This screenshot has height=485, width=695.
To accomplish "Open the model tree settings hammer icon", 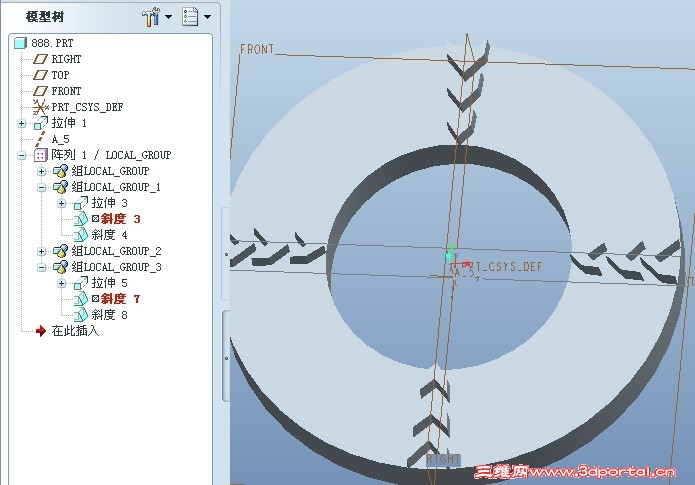I will coord(151,17).
